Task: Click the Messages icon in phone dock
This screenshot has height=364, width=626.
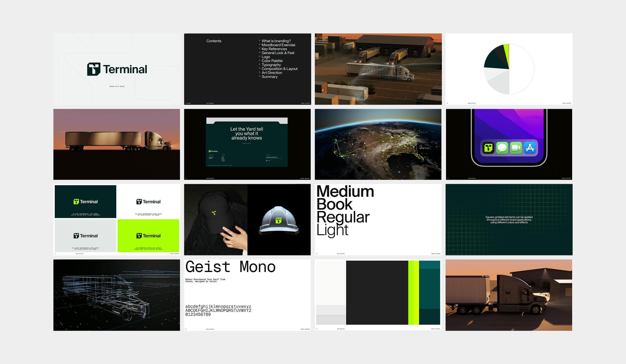Action: [x=502, y=148]
